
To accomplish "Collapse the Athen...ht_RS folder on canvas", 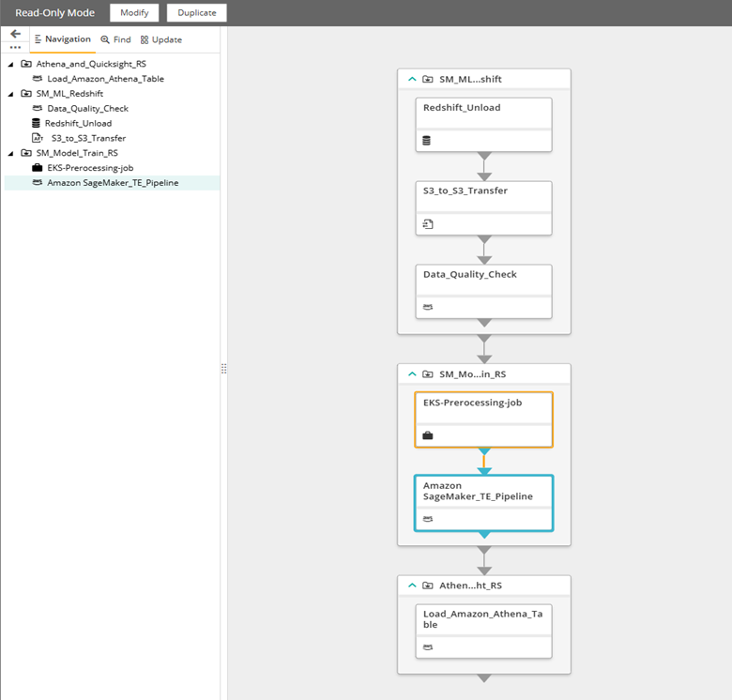I will [x=412, y=586].
